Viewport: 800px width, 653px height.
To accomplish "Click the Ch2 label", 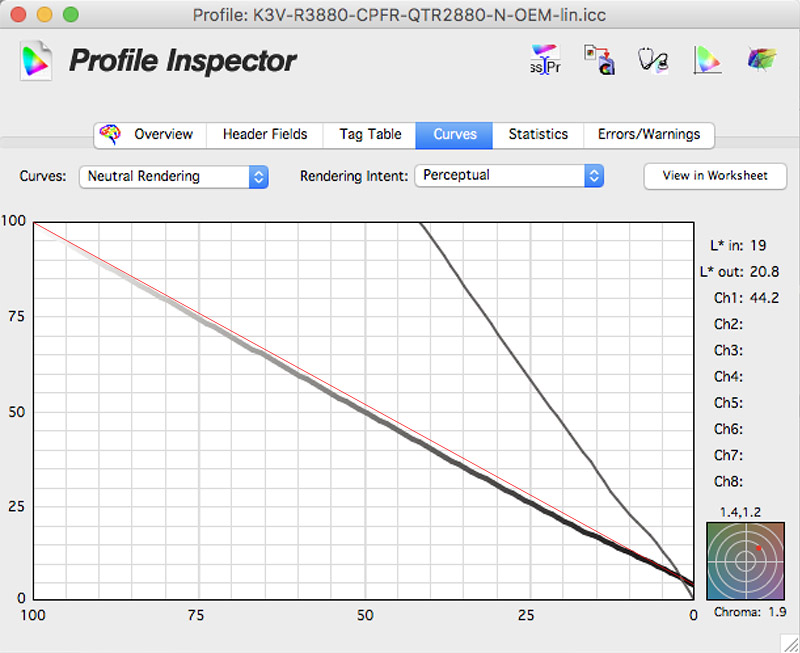I will pyautogui.click(x=728, y=324).
